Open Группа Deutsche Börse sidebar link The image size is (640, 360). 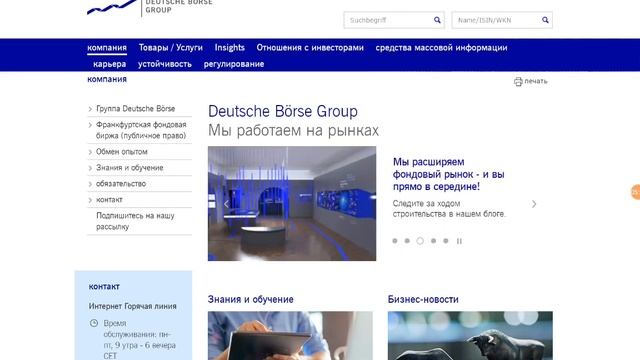pyautogui.click(x=136, y=109)
